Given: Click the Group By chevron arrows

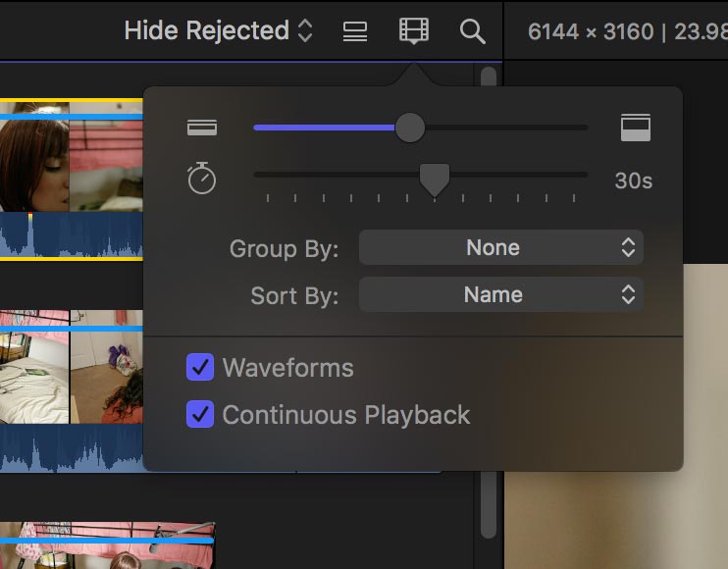Looking at the screenshot, I should (628, 247).
